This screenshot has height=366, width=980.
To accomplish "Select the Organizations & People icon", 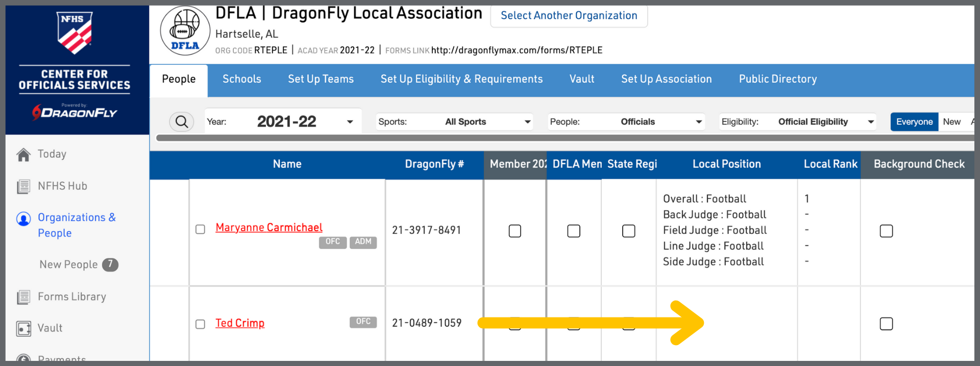I will 23,219.
